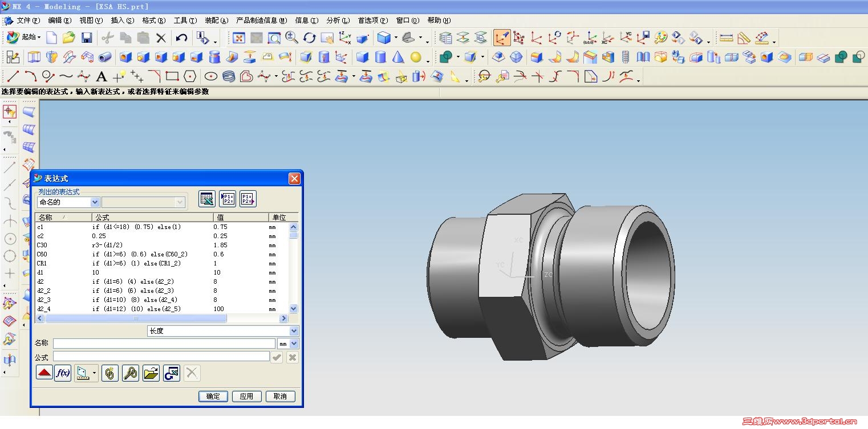This screenshot has width=868, height=429.
Task: Select the Rectangle curve tool
Action: pyautogui.click(x=172, y=76)
